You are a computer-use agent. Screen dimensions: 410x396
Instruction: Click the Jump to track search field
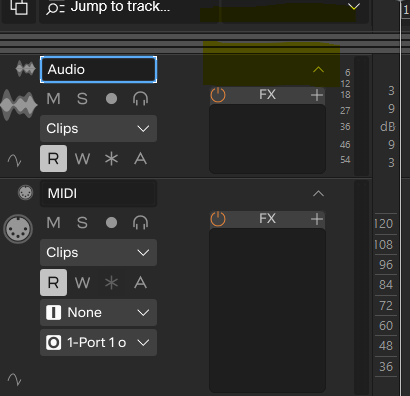128,7
